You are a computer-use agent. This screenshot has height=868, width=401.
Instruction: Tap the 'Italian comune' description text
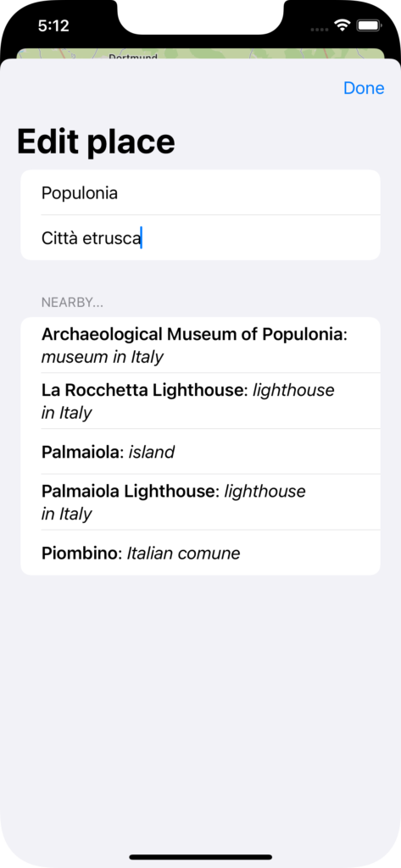pos(184,553)
